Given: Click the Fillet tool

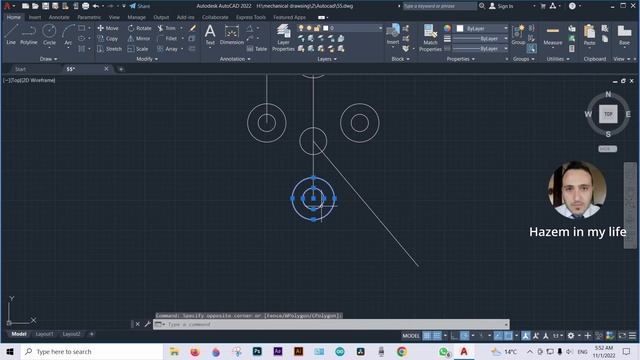Looking at the screenshot, I should pos(167,38).
